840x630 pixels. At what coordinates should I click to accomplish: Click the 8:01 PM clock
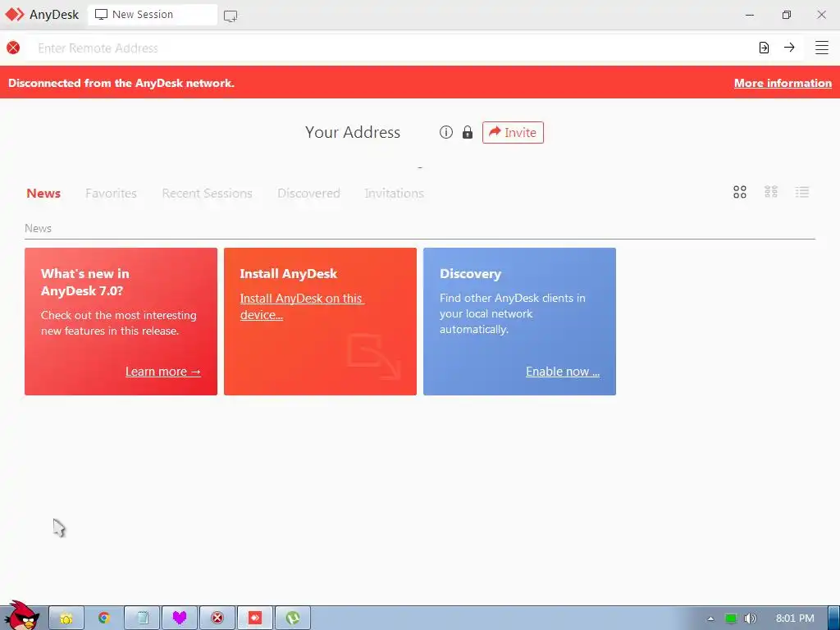coord(795,619)
